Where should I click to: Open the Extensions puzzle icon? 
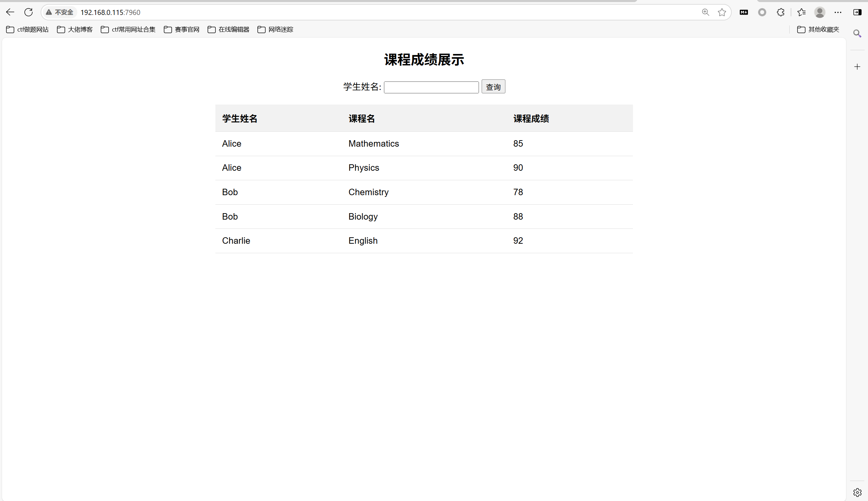point(781,12)
